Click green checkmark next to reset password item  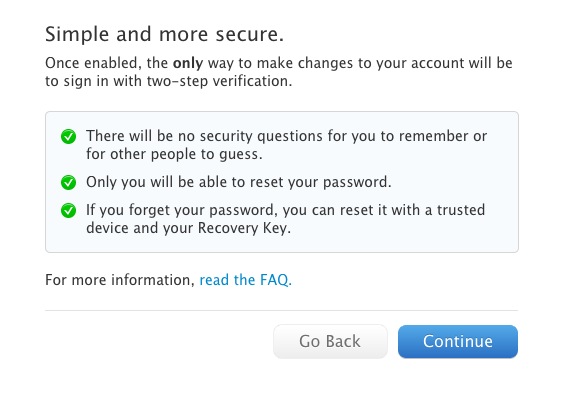(x=68, y=182)
